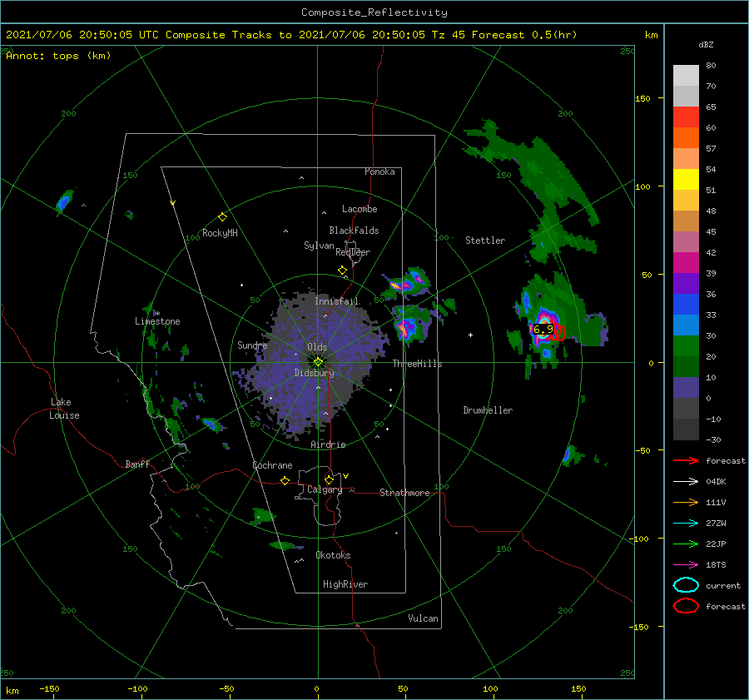This screenshot has height=700, width=749.
Task: Click the yellow diamond marker near RockyMH
Action: pyautogui.click(x=222, y=217)
